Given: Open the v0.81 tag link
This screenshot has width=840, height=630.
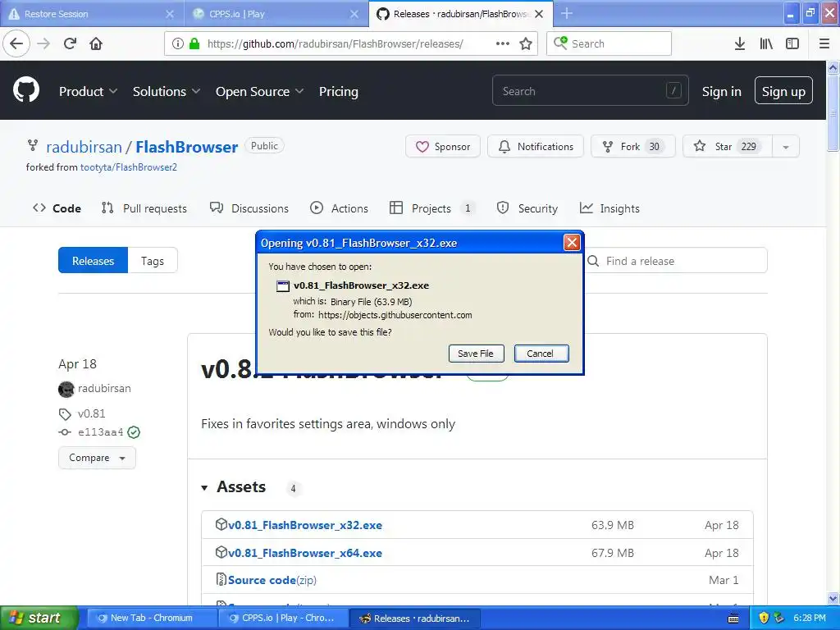Looking at the screenshot, I should pos(92,413).
